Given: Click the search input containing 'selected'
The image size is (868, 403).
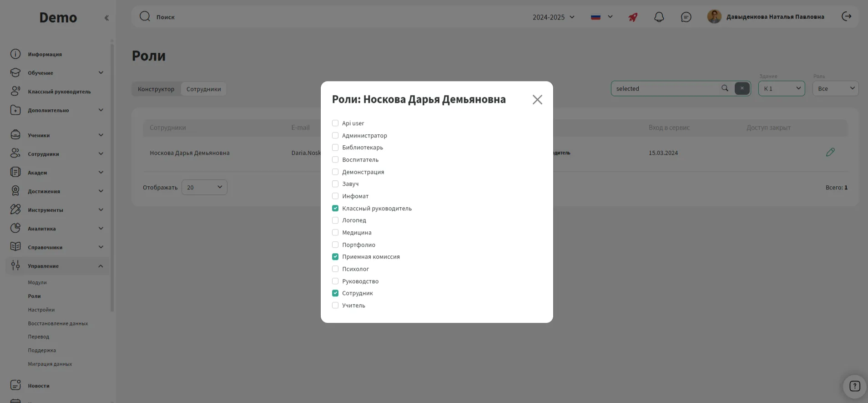Looking at the screenshot, I should [x=665, y=89].
